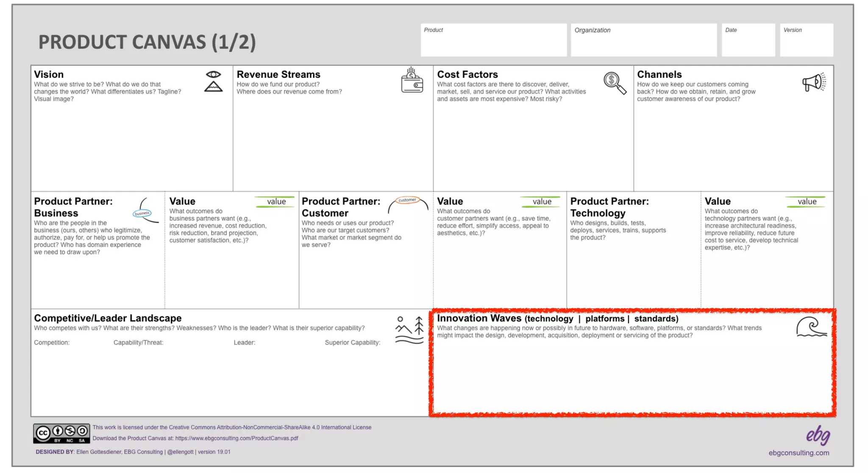Screen dimensions: 868x473
Task: Click the Competitive Landscape mountains and trees icon
Action: coord(409,330)
